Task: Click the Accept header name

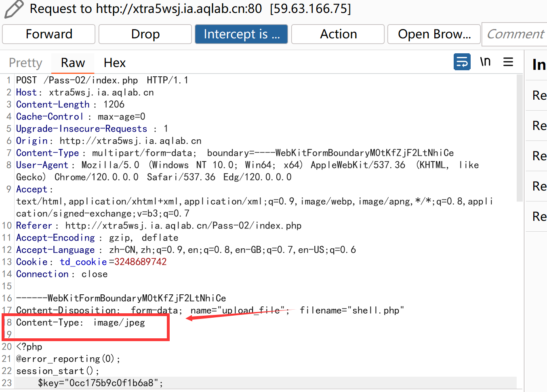Action: [32, 189]
